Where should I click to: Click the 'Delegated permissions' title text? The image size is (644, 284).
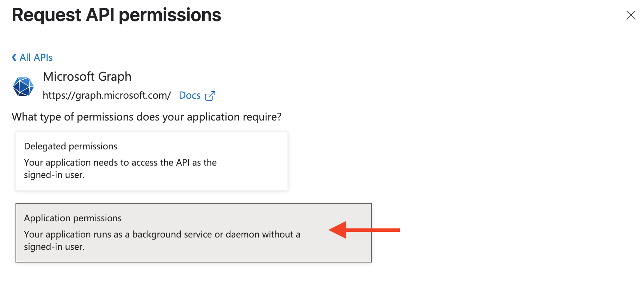click(70, 146)
